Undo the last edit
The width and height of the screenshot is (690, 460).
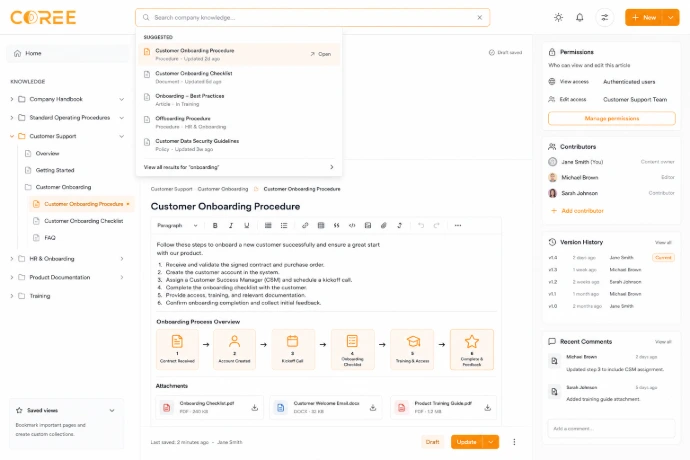coord(421,225)
